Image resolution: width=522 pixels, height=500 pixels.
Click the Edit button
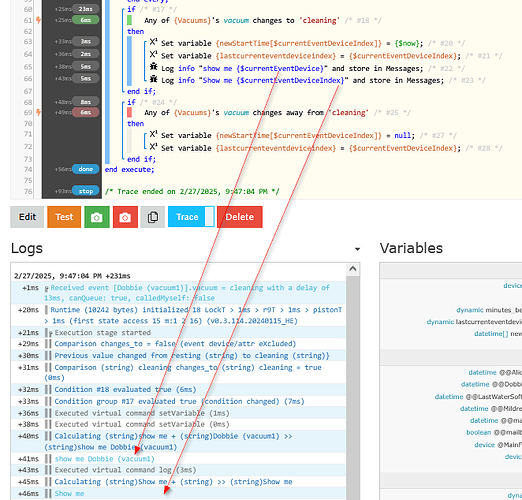27,217
